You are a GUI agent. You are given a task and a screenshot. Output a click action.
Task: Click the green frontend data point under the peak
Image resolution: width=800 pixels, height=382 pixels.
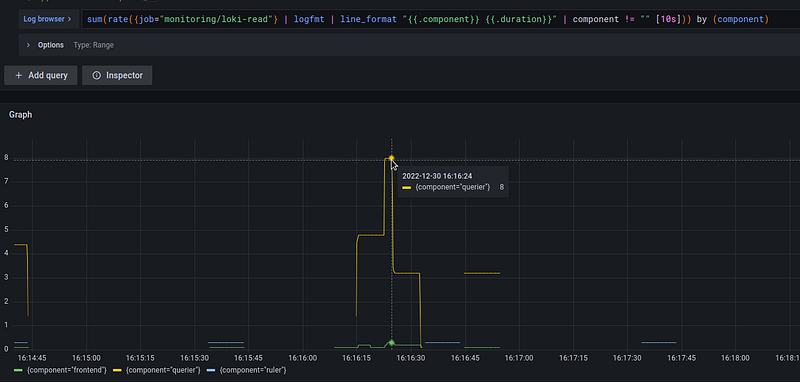click(391, 343)
